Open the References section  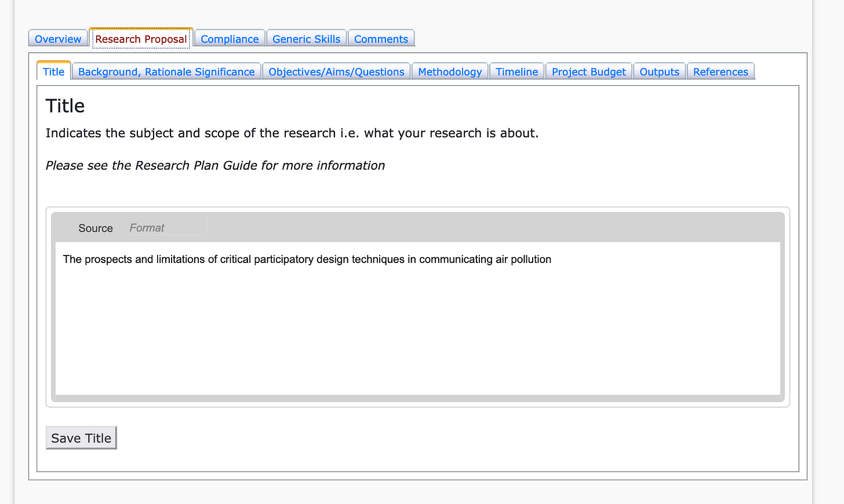[721, 71]
